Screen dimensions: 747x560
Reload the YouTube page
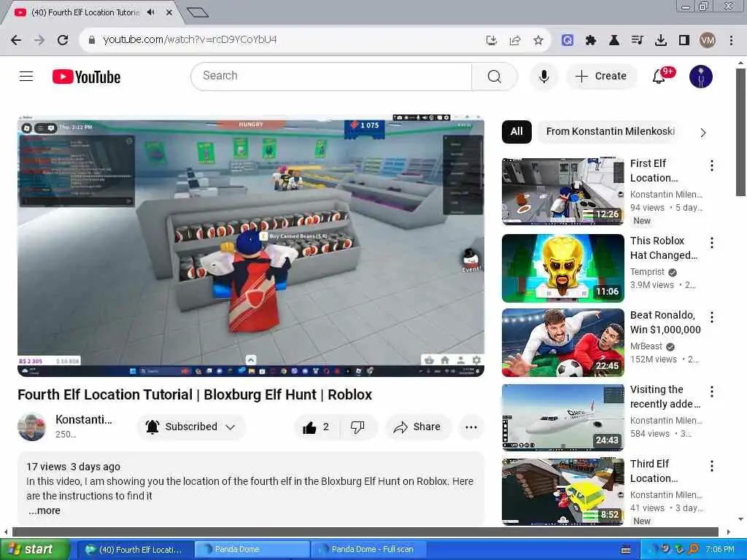(x=63, y=40)
